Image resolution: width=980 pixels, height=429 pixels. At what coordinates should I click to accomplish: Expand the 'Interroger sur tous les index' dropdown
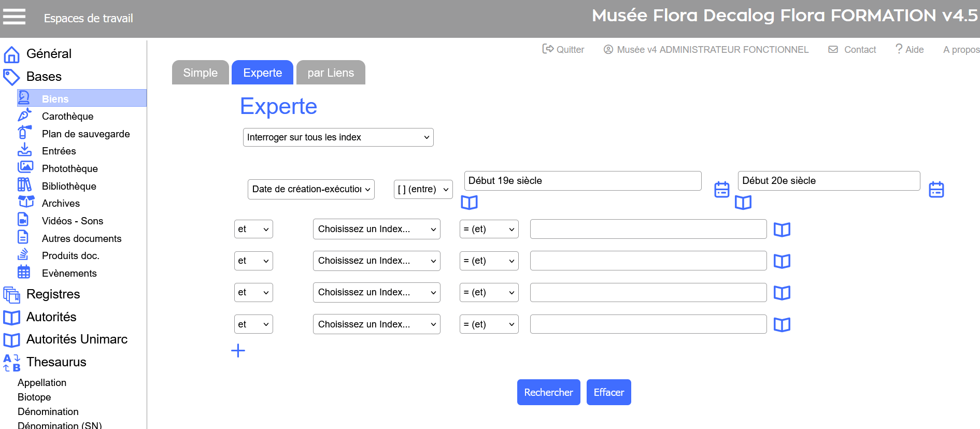coord(338,137)
